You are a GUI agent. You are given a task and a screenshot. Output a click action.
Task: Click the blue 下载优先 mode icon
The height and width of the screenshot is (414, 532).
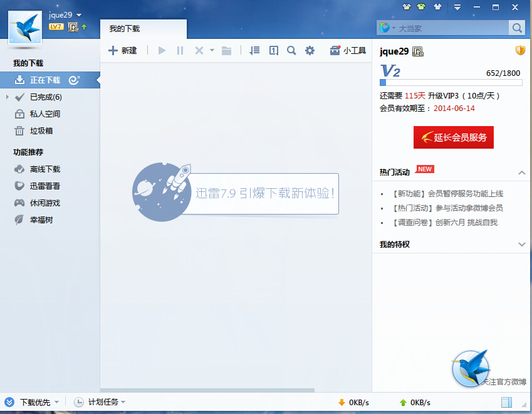tap(9, 402)
